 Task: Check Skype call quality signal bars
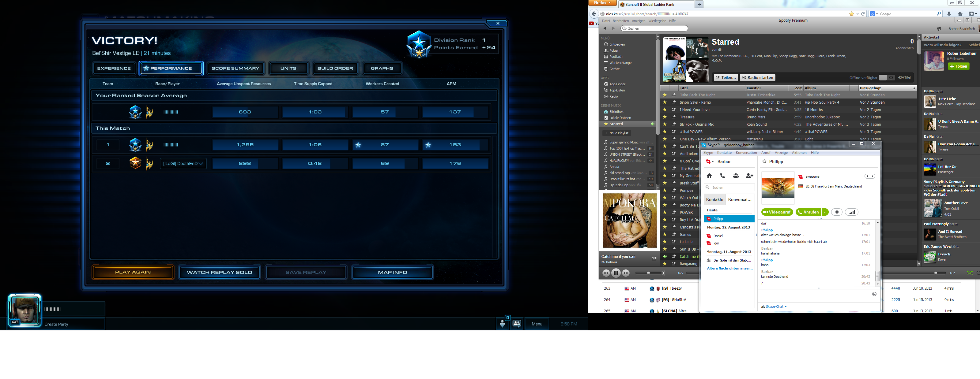(x=852, y=212)
